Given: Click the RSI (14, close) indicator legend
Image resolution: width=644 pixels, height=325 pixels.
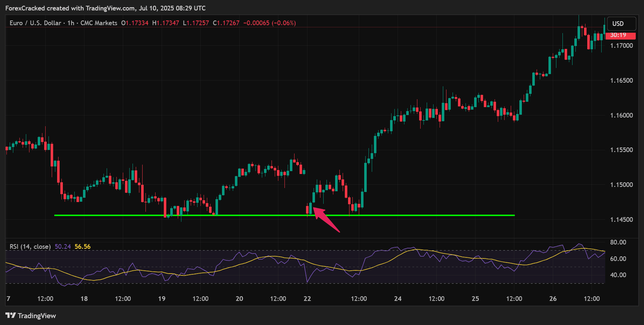Looking at the screenshot, I should click(x=30, y=247).
